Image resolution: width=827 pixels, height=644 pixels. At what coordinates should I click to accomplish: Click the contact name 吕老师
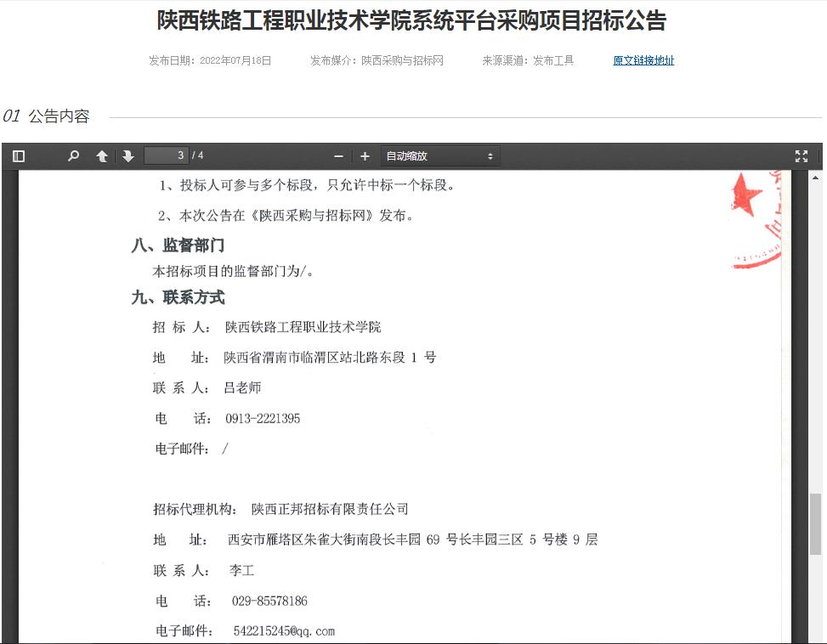point(242,388)
